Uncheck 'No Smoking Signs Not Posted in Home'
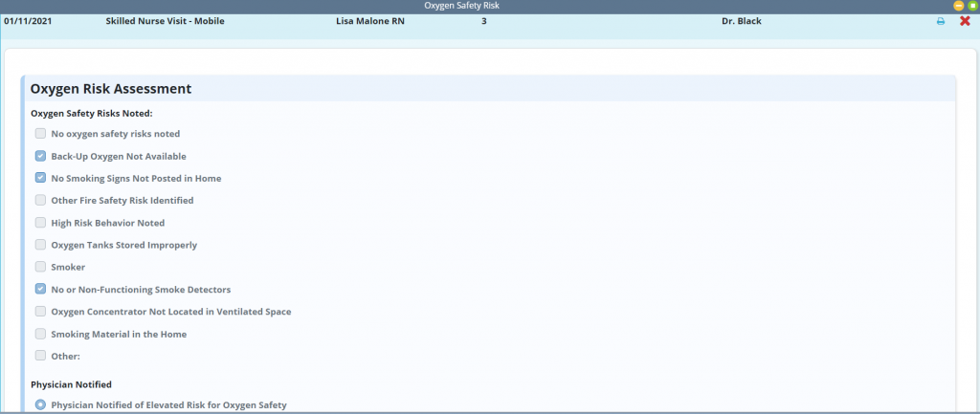This screenshot has height=414, width=980. 40,178
